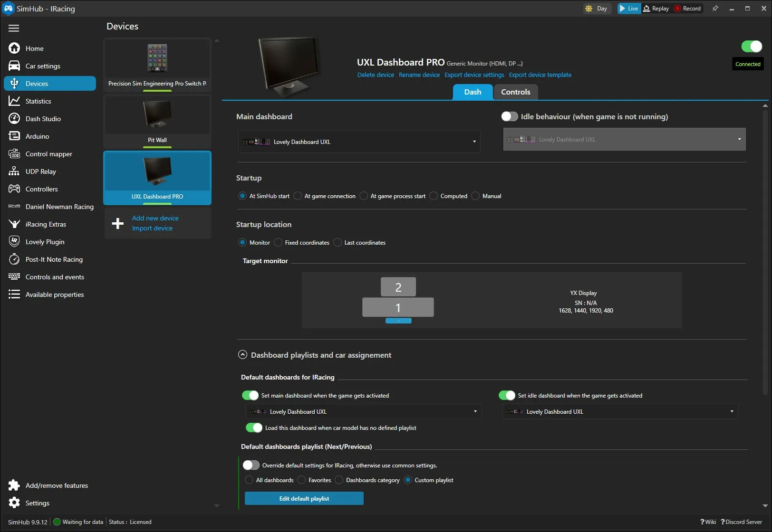Click the UDP Relay network icon

[x=14, y=171]
